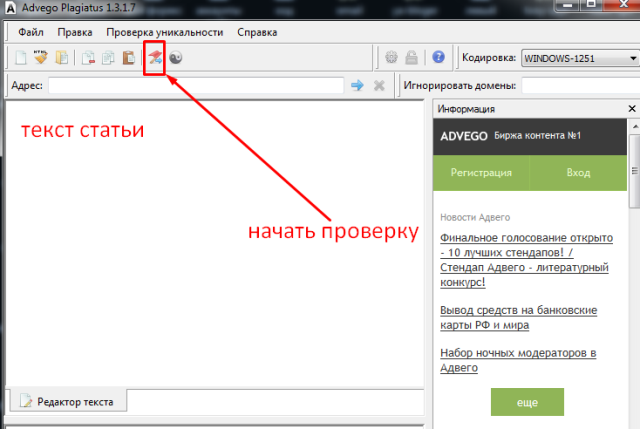The image size is (640, 429).
Task: Open Финальное голосование открыто news link
Action: (527, 260)
